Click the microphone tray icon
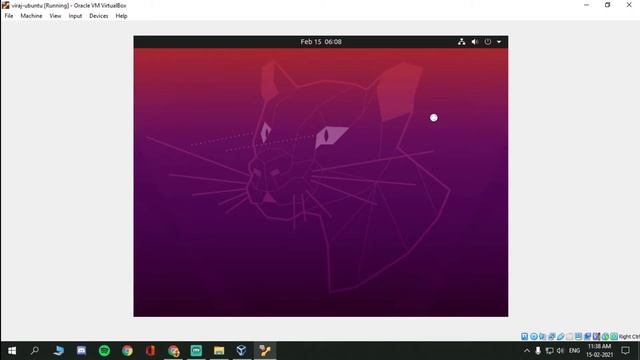The height and width of the screenshot is (360, 640). [x=538, y=351]
